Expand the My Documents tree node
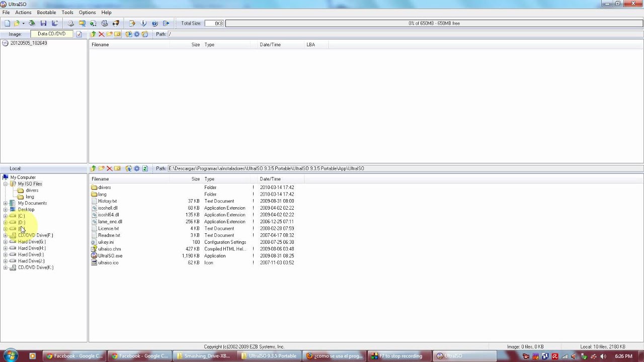 (x=6, y=203)
